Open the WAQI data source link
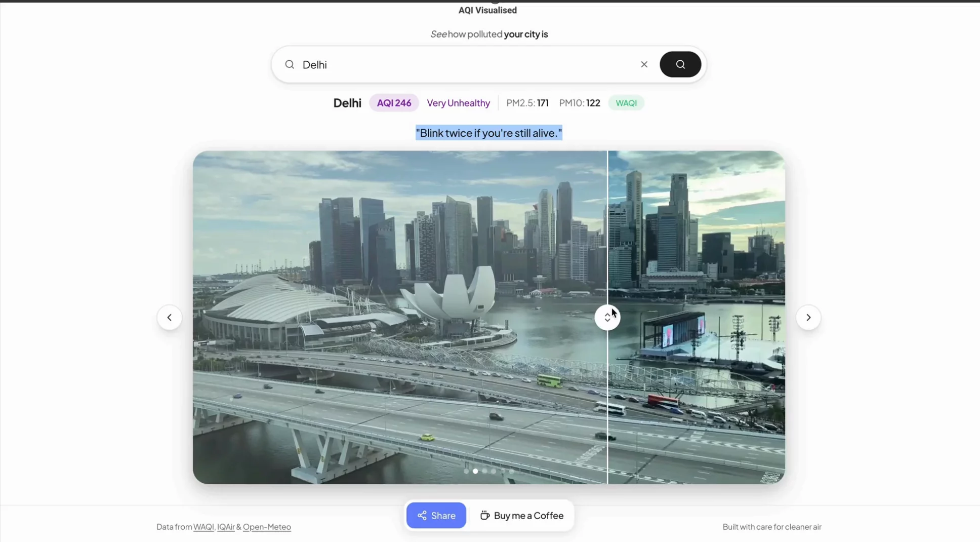 click(203, 527)
